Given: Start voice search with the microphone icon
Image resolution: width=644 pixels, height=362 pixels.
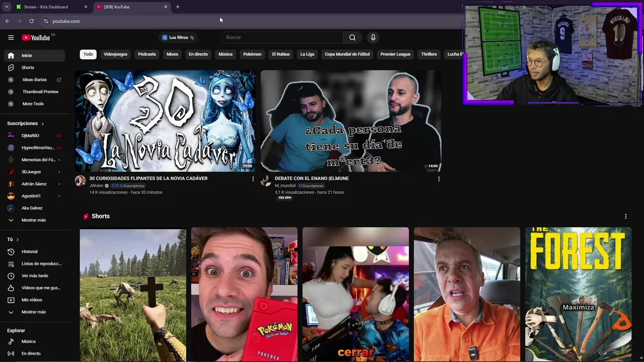Looking at the screenshot, I should (373, 37).
